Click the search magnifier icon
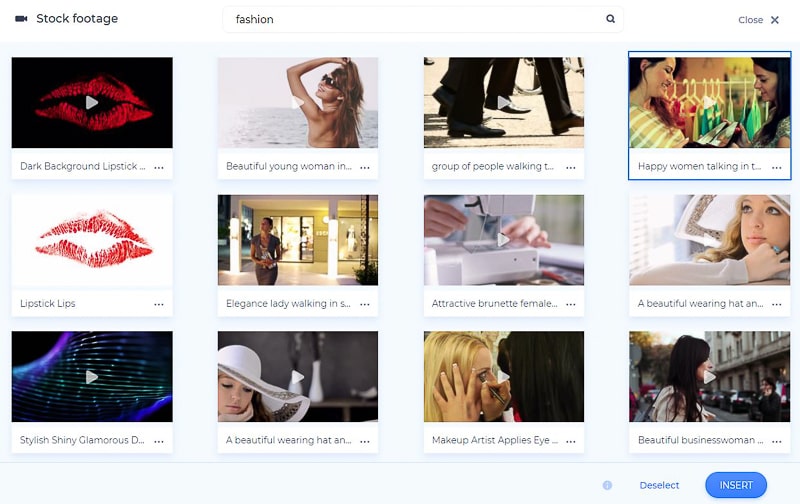 [610, 19]
